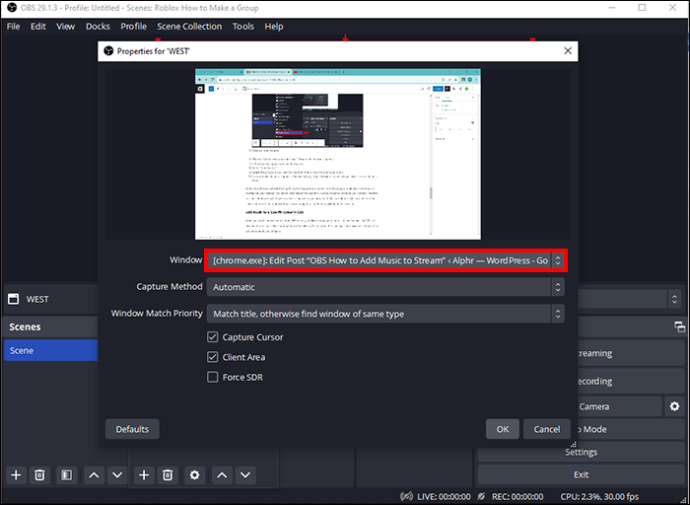
Task: Open the View menu
Action: (65, 26)
